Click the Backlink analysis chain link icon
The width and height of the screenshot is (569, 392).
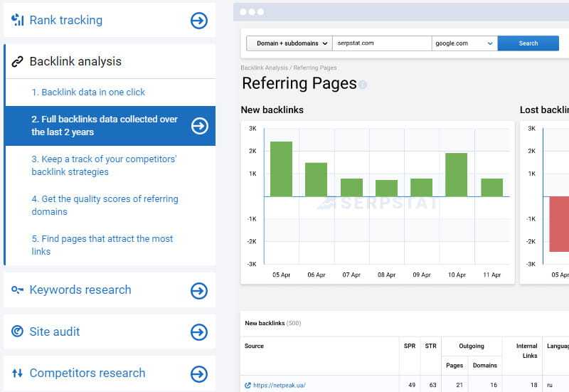pyautogui.click(x=18, y=62)
